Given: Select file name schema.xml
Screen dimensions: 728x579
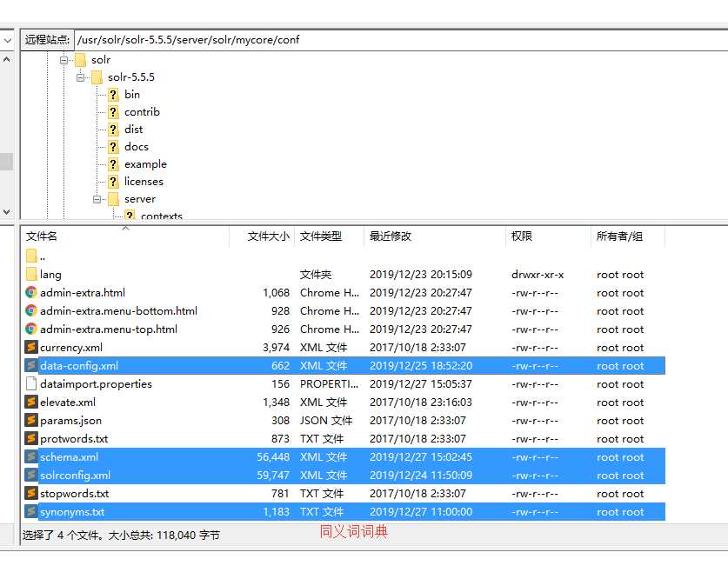Looking at the screenshot, I should click(x=70, y=457).
